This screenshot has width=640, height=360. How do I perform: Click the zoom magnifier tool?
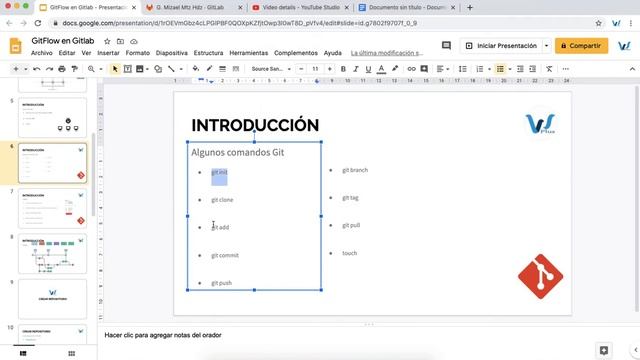(91, 69)
